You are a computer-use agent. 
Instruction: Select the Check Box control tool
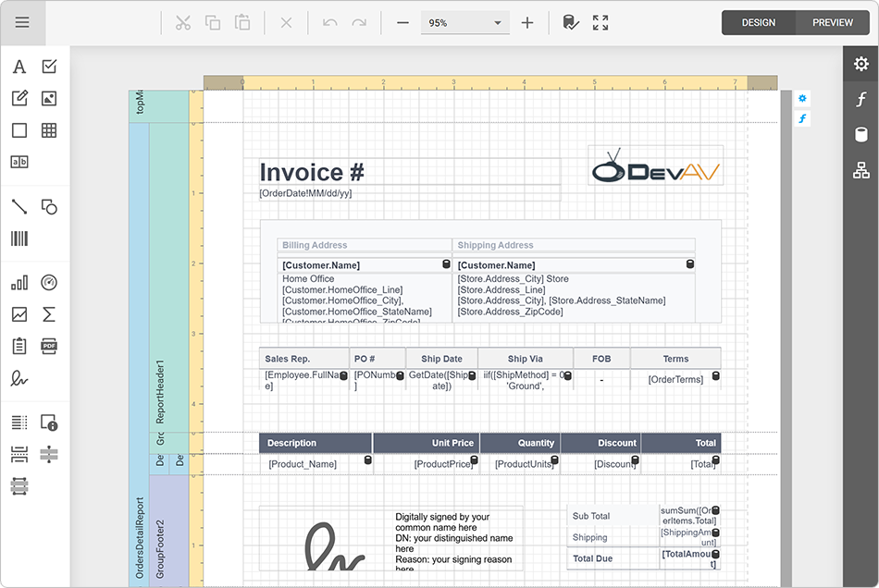(48, 67)
